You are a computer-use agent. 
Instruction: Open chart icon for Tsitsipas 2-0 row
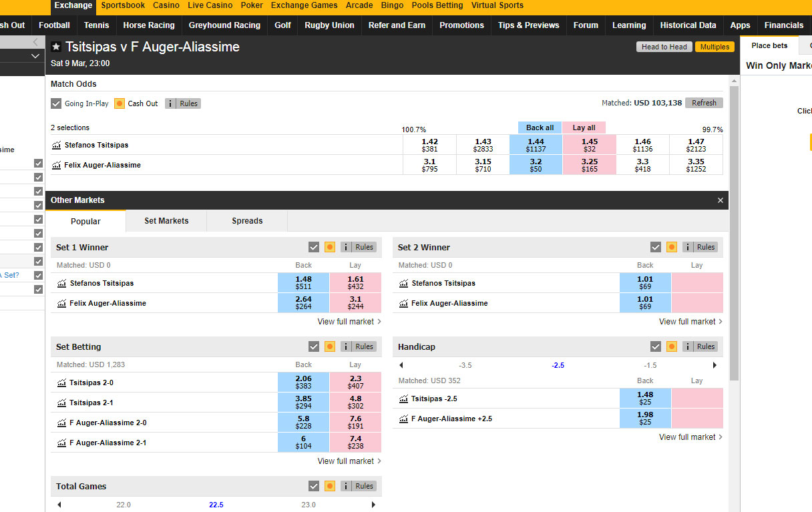61,382
